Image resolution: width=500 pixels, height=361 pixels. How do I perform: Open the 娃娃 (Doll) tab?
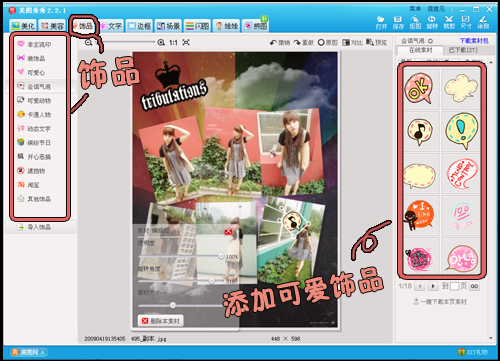pos(226,26)
